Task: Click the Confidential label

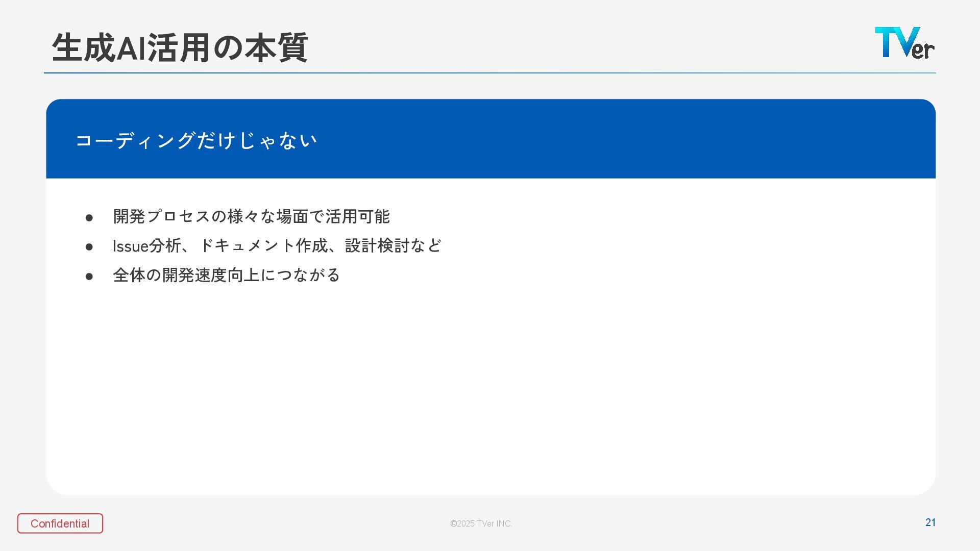Action: (60, 523)
